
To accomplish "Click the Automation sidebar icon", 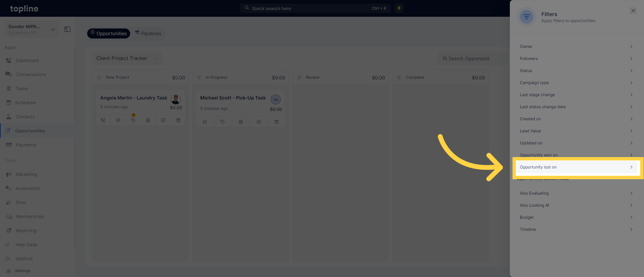I will [9, 188].
